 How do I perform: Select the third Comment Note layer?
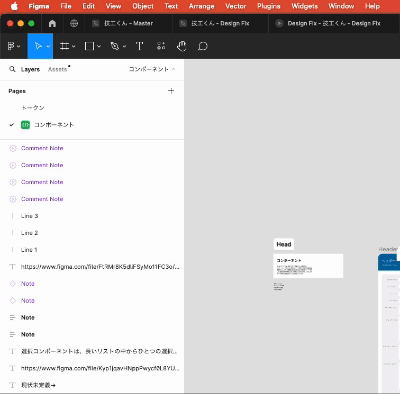92,182
